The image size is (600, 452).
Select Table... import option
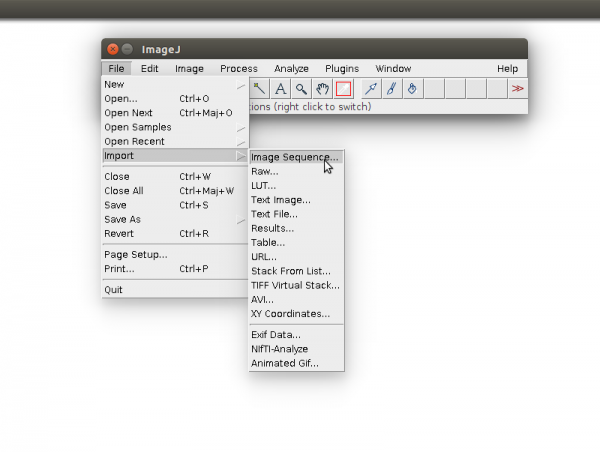click(x=296, y=243)
